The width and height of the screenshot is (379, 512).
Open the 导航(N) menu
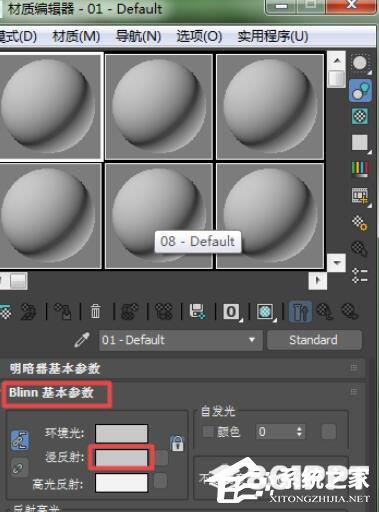tap(138, 36)
